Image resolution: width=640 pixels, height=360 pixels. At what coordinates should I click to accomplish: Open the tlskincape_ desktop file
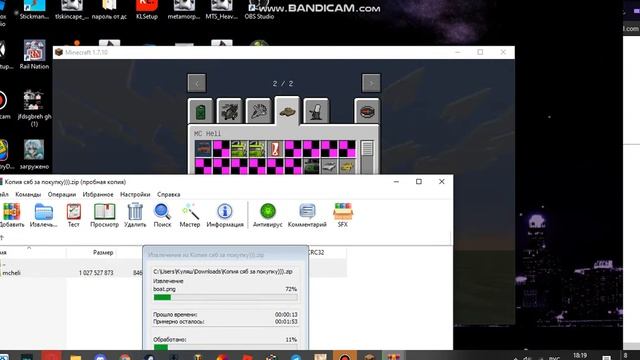coord(71,10)
